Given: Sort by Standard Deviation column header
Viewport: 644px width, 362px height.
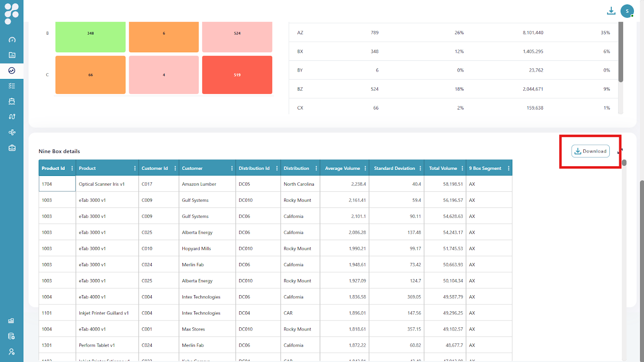Looking at the screenshot, I should (394, 168).
